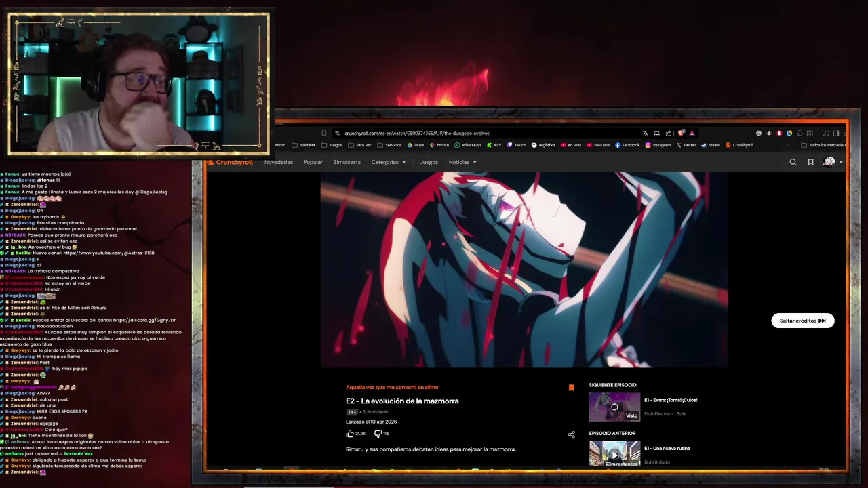Click the Brave Shields lion icon
868x488 pixels.
click(x=680, y=134)
